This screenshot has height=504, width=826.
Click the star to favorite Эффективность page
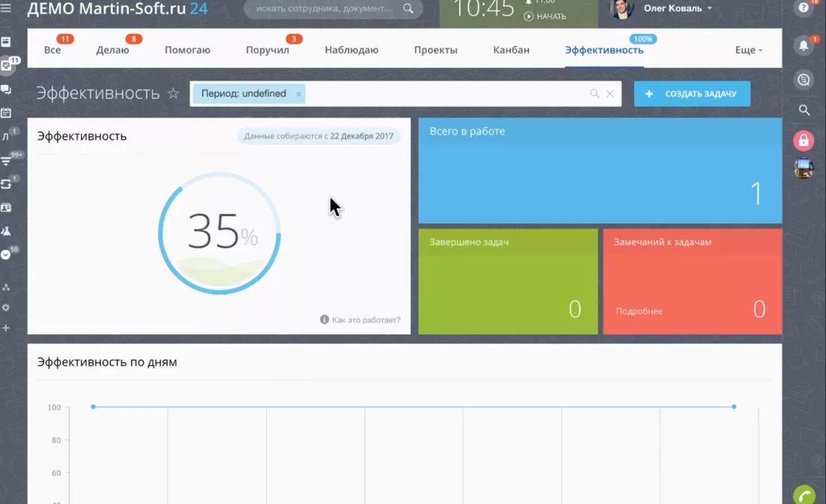(x=173, y=93)
